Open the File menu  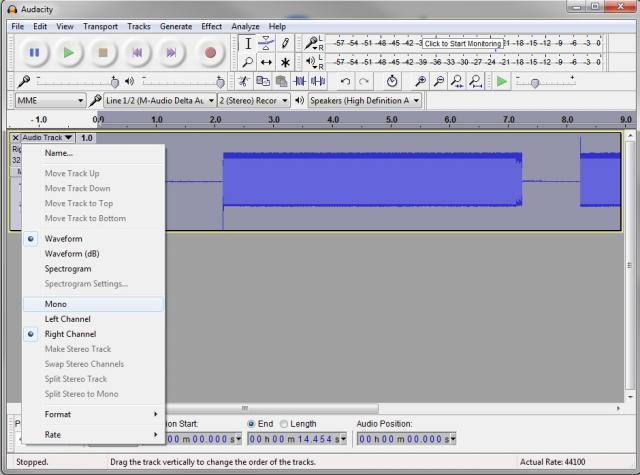point(18,27)
